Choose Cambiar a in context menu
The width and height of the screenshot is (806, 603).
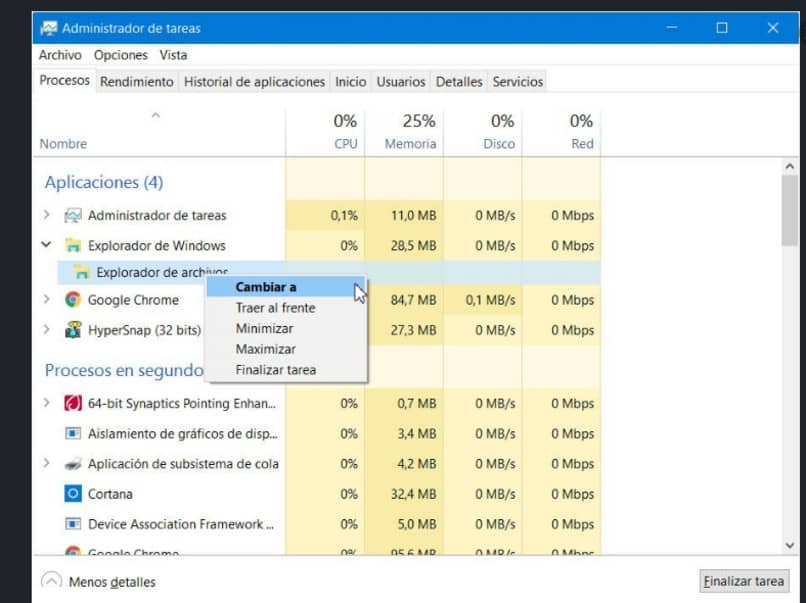click(x=286, y=287)
